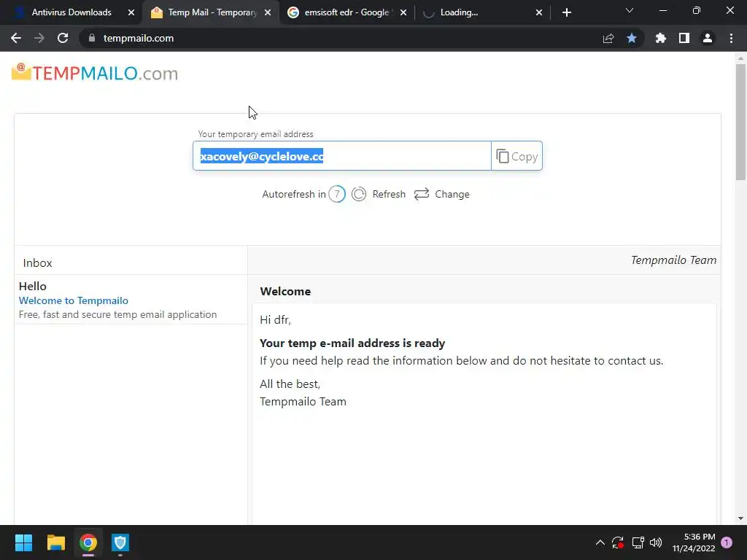
Task: Open File Explorer from the taskbar
Action: coord(55,542)
